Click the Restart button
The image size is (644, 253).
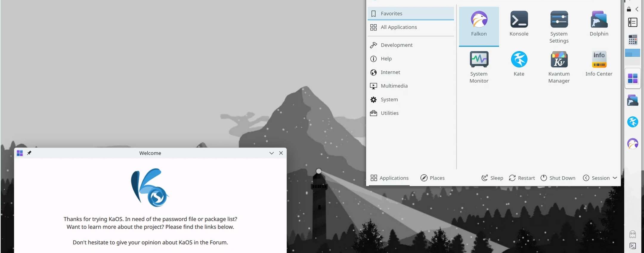coord(522,178)
